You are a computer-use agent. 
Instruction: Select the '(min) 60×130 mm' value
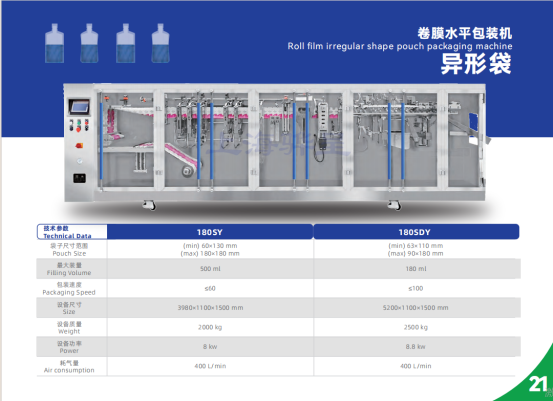210,246
